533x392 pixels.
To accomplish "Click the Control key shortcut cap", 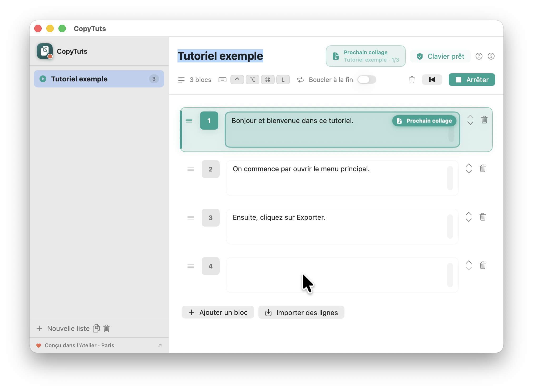I will pos(237,80).
